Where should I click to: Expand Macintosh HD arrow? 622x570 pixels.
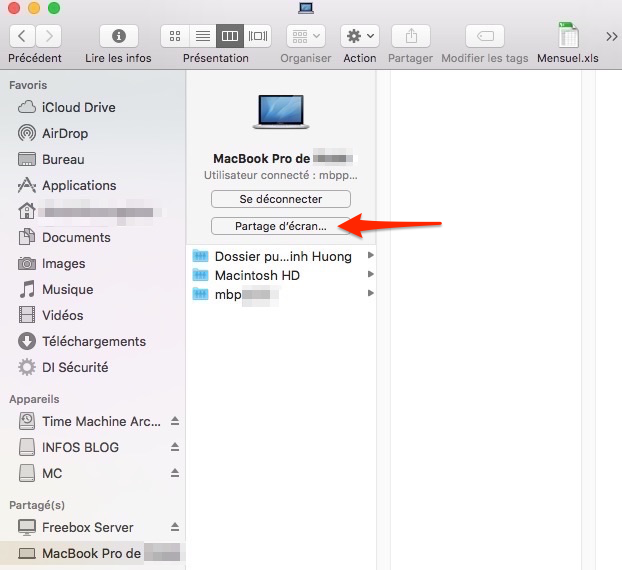click(x=371, y=274)
